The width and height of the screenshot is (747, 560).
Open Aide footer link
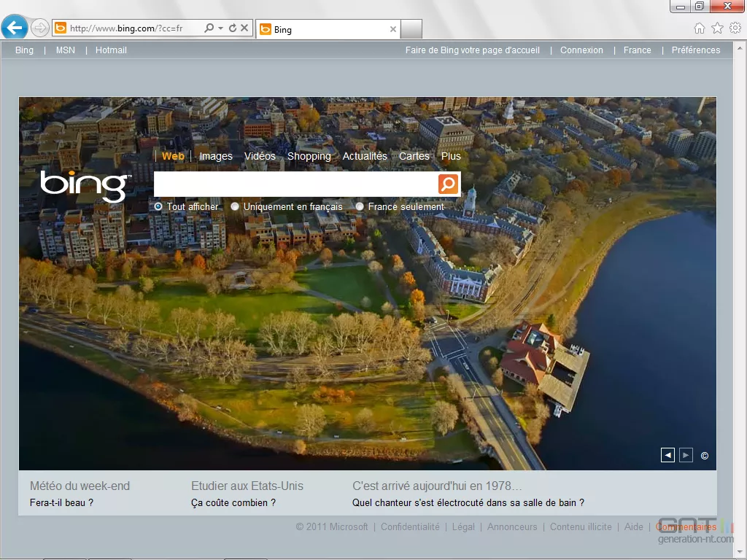634,526
